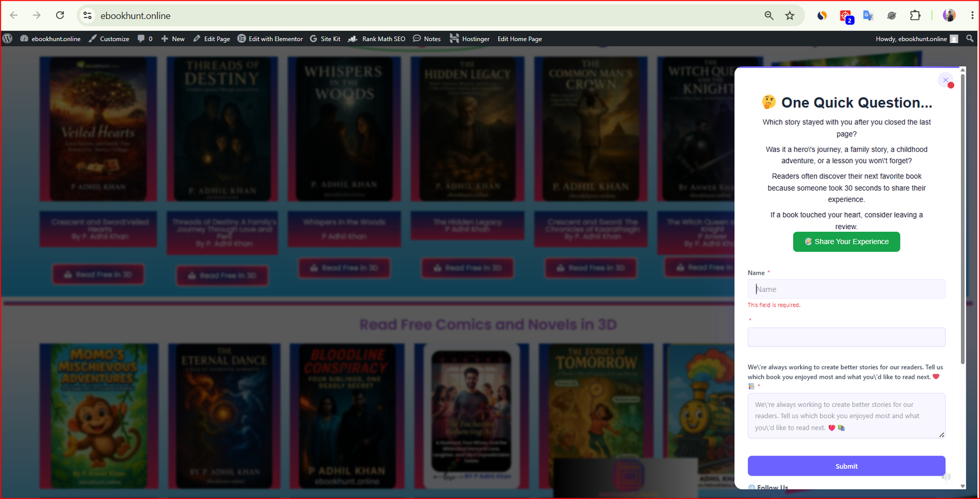This screenshot has width=980, height=499.
Task: Click Read Free in 3D under Threads of Destiny
Action: 222,276
